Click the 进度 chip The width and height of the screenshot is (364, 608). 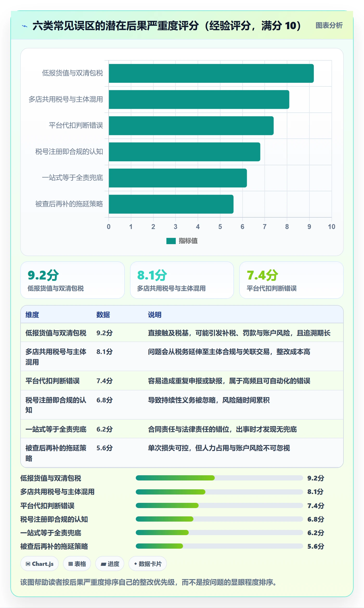click(110, 564)
